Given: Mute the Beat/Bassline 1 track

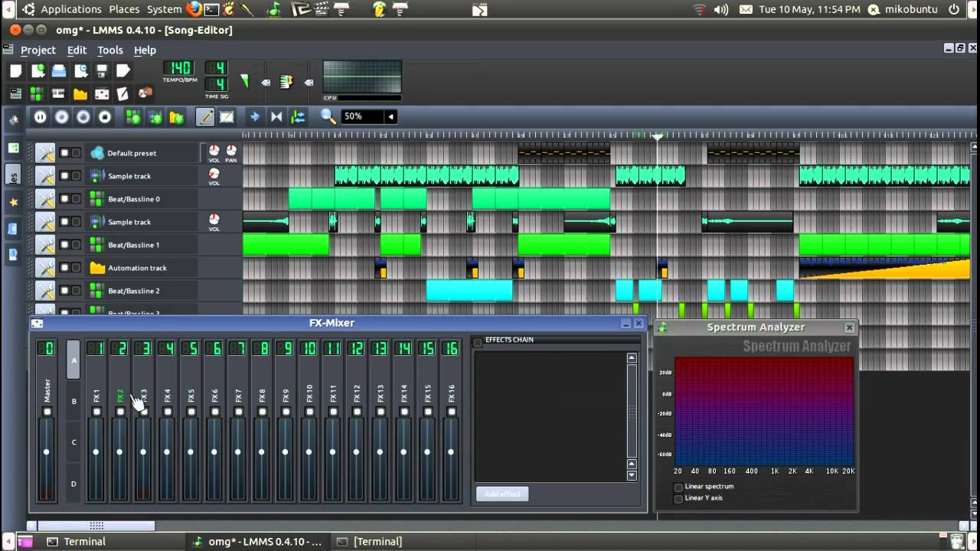Looking at the screenshot, I should tap(65, 245).
